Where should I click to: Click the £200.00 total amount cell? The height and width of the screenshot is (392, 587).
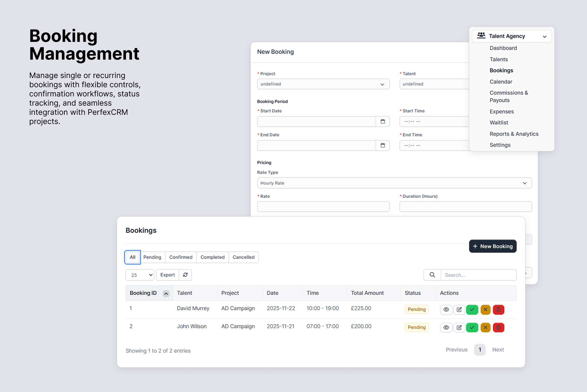tap(361, 326)
